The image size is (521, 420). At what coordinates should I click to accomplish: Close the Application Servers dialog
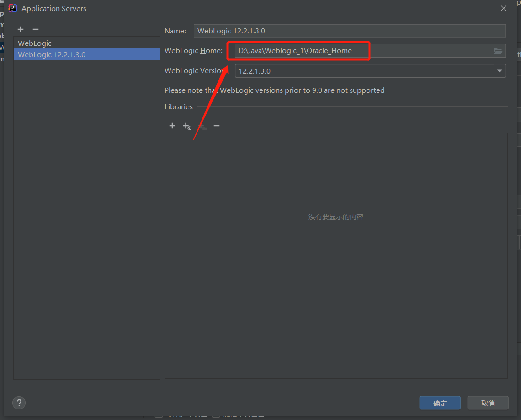[503, 8]
